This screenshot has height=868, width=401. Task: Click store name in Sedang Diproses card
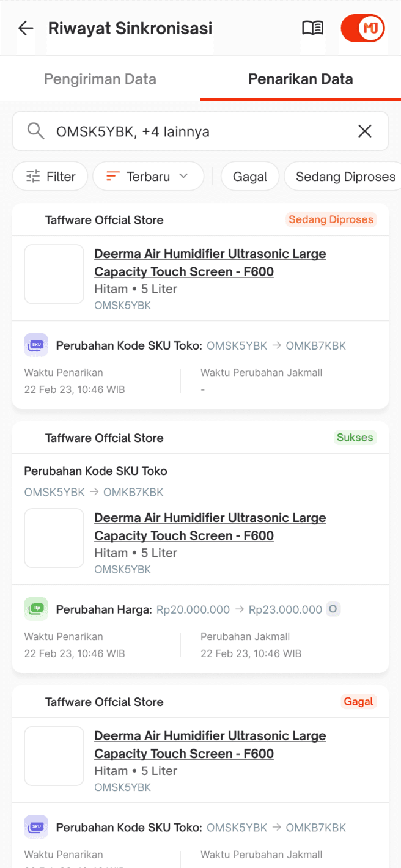105,220
